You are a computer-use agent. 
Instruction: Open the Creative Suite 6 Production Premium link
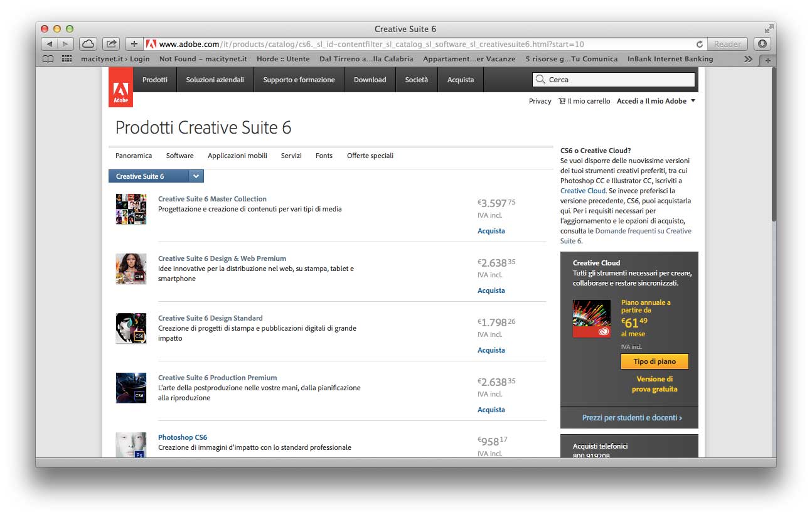pos(217,378)
